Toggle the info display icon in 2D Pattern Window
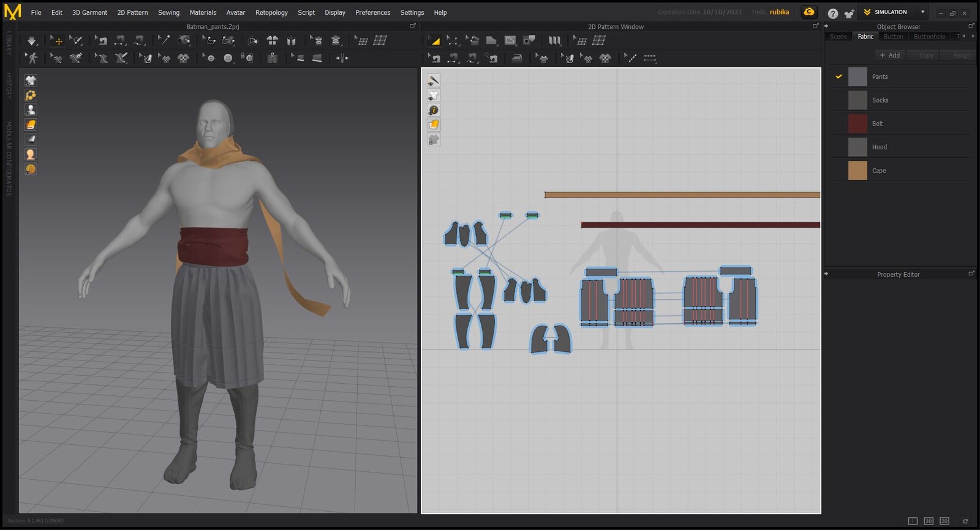 (x=434, y=110)
